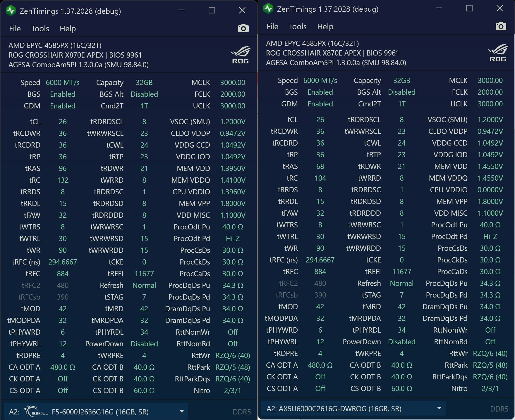Select Capacity 32GB value in right window
The image size is (515, 420).
point(402,81)
